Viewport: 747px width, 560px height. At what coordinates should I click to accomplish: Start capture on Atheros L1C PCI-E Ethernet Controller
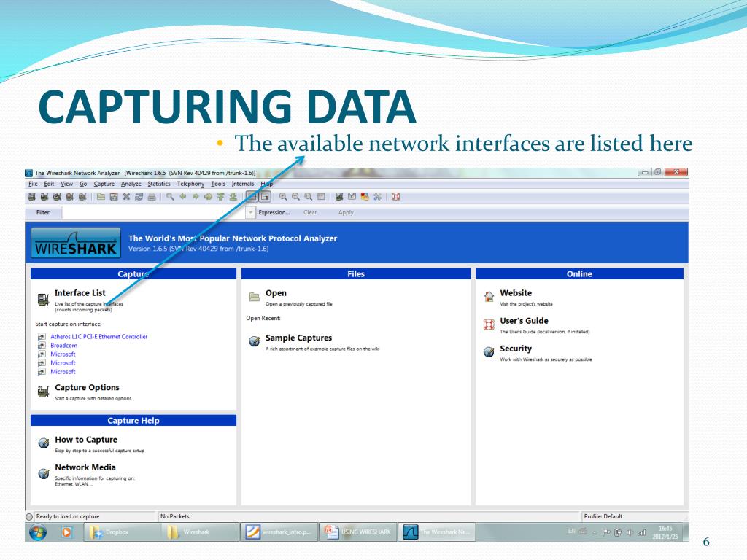(x=99, y=337)
